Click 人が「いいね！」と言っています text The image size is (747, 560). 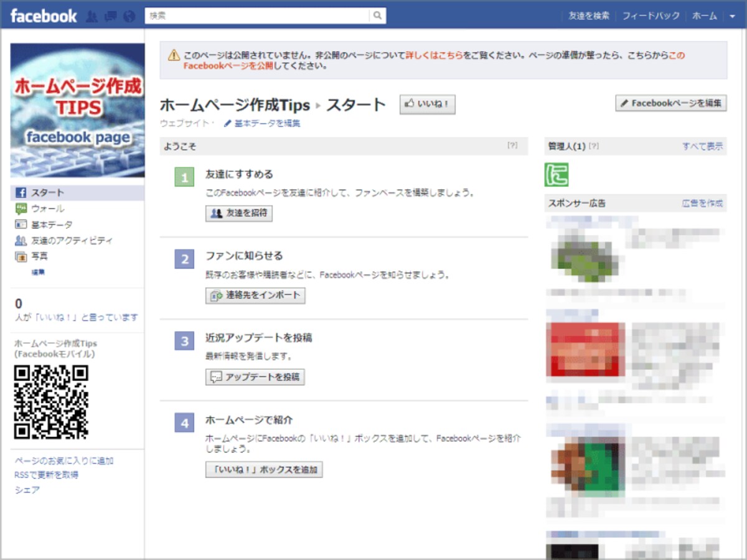pos(77,317)
